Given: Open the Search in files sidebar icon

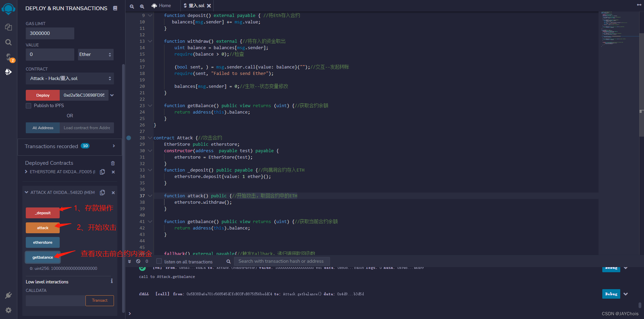Looking at the screenshot, I should click(8, 42).
